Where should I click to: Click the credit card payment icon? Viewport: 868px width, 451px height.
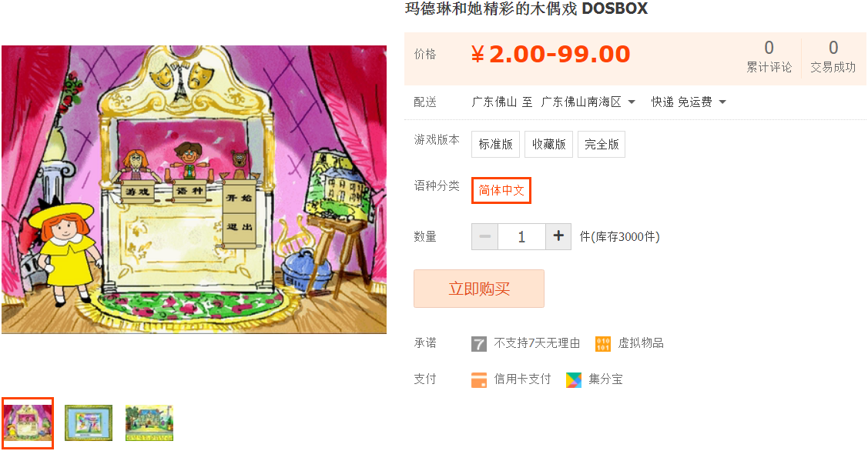(479, 380)
